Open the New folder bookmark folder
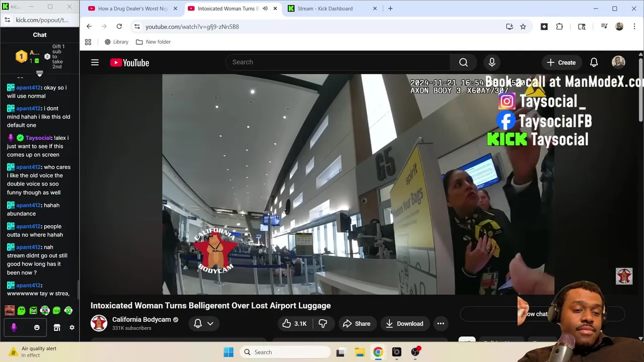Viewport: 644px width, 362px height. pos(153,42)
